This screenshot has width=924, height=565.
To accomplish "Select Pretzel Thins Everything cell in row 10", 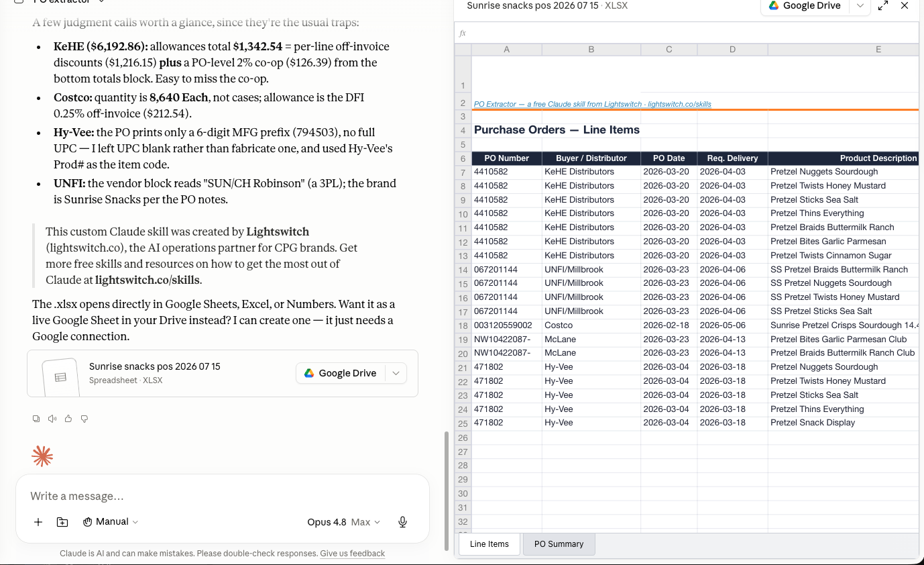I will (844, 213).
